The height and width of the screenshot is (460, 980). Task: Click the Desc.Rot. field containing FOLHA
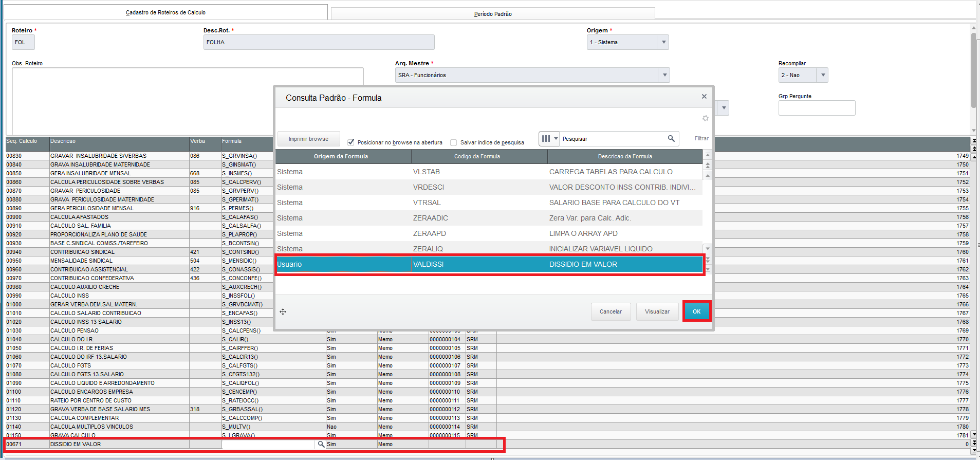[319, 42]
